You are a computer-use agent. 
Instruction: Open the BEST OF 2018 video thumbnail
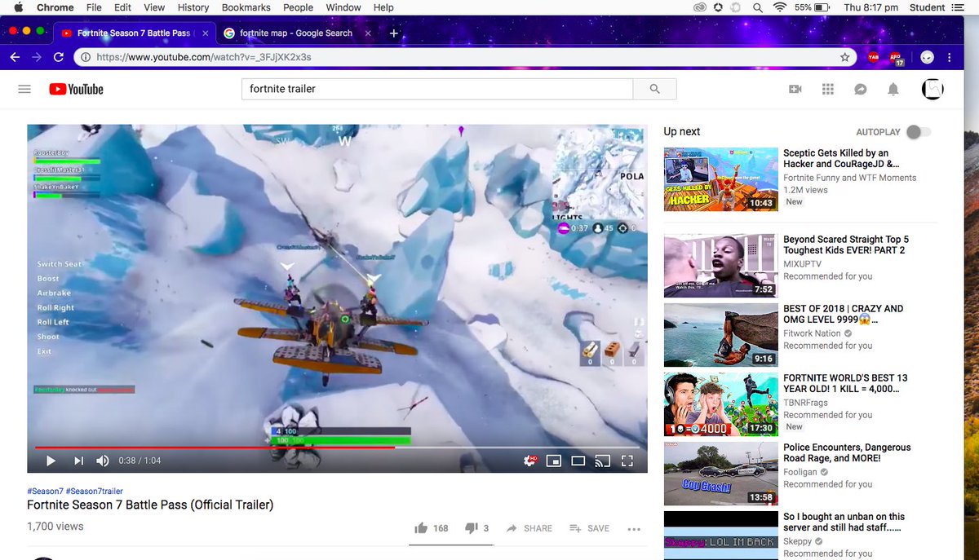pos(720,334)
